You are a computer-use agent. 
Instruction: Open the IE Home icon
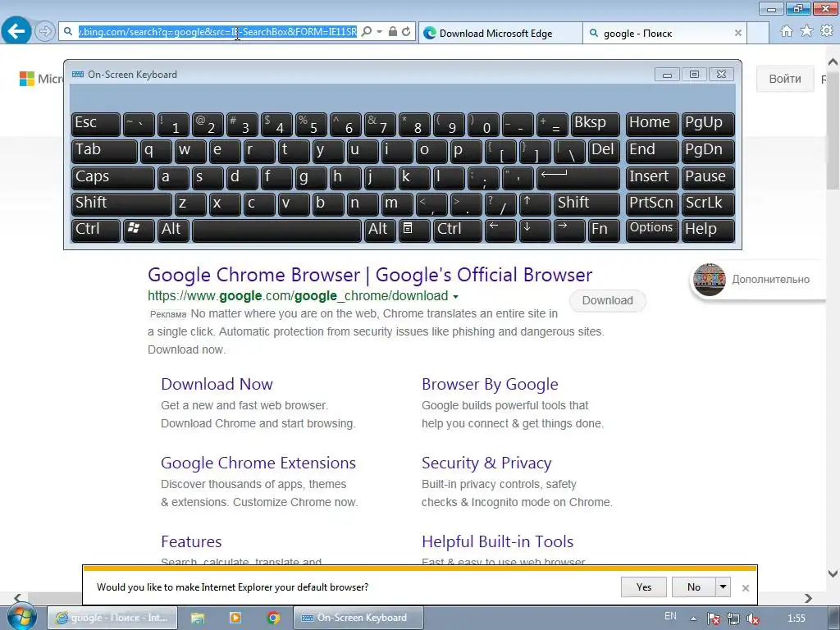click(787, 31)
